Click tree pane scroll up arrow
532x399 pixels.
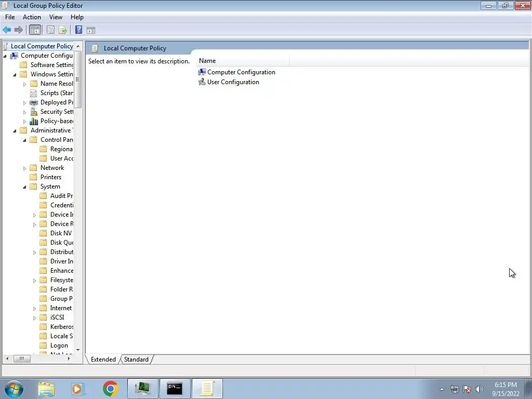pos(78,46)
